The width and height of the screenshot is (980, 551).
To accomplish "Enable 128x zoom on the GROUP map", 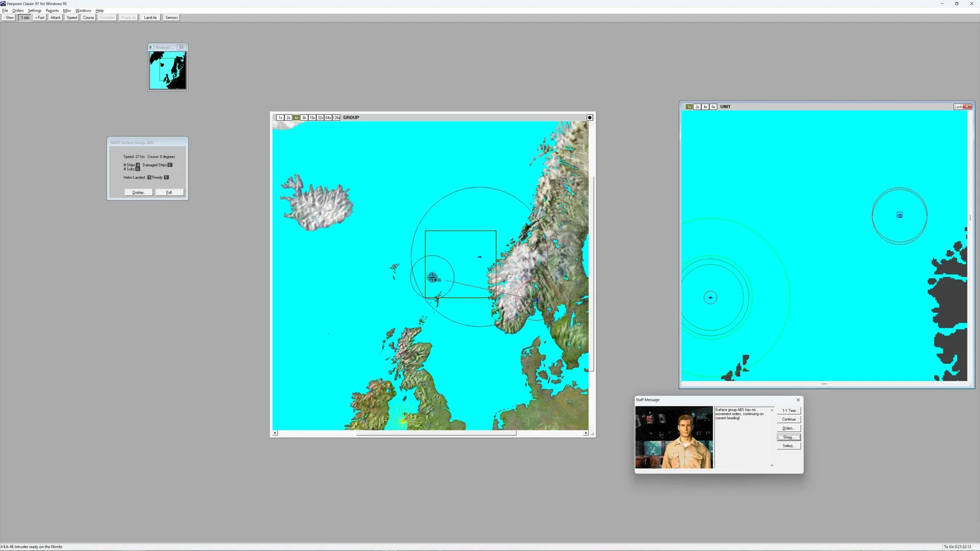I will tap(336, 117).
